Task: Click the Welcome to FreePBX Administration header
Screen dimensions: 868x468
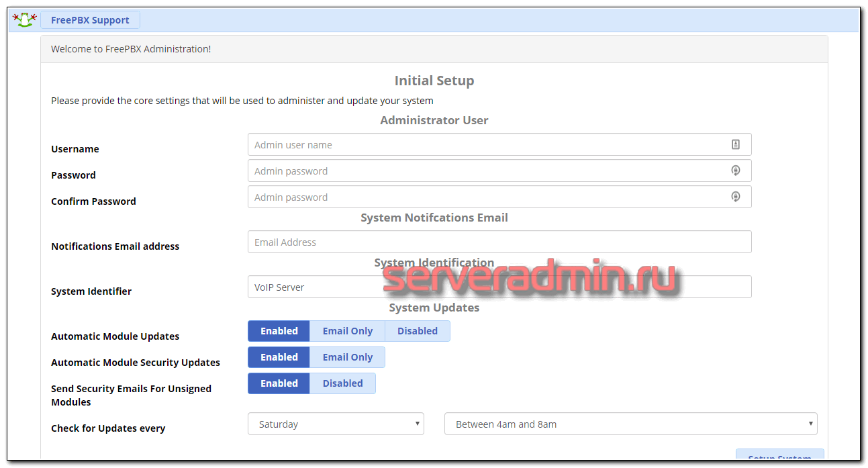Action: pos(434,49)
